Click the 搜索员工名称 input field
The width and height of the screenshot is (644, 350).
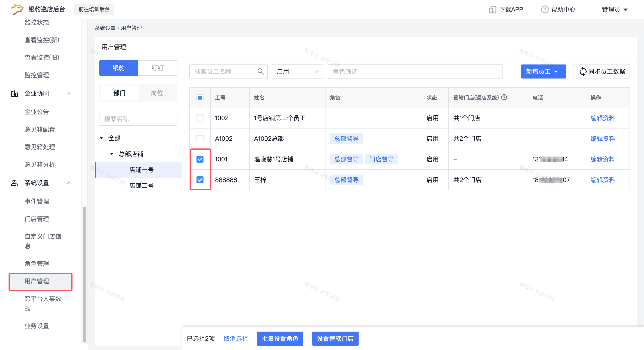221,72
